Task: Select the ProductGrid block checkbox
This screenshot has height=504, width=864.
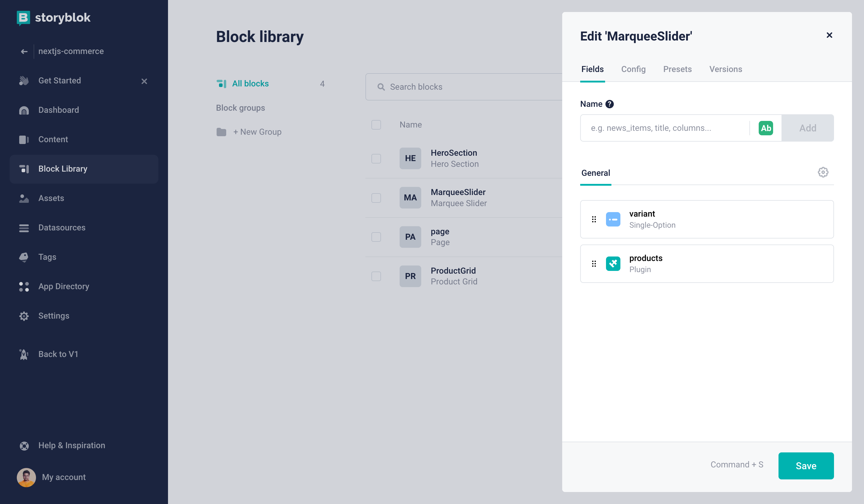Action: point(376,276)
